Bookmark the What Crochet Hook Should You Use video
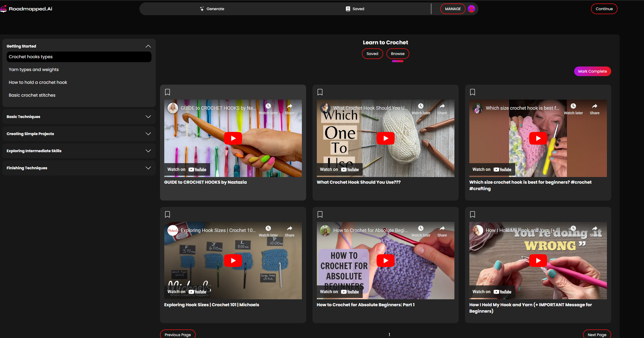 pos(320,92)
